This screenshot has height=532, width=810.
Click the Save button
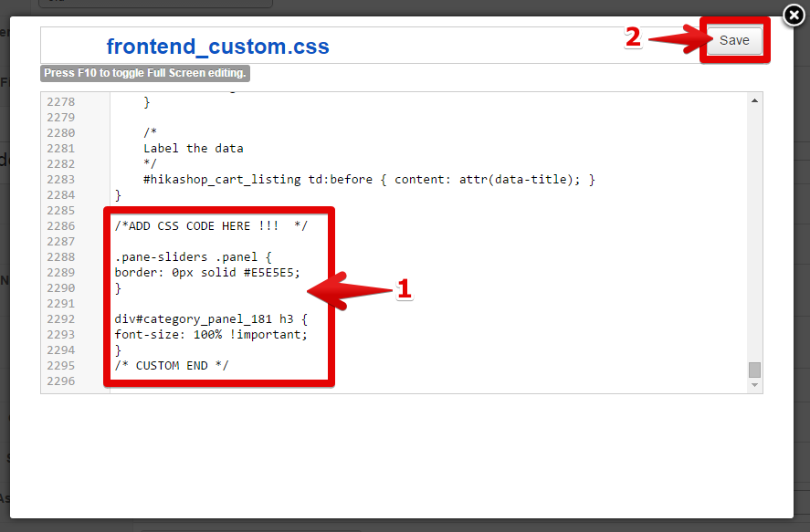tap(734, 40)
